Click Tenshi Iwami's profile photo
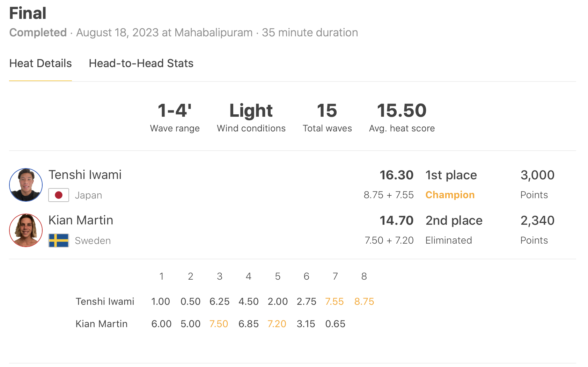 tap(26, 185)
